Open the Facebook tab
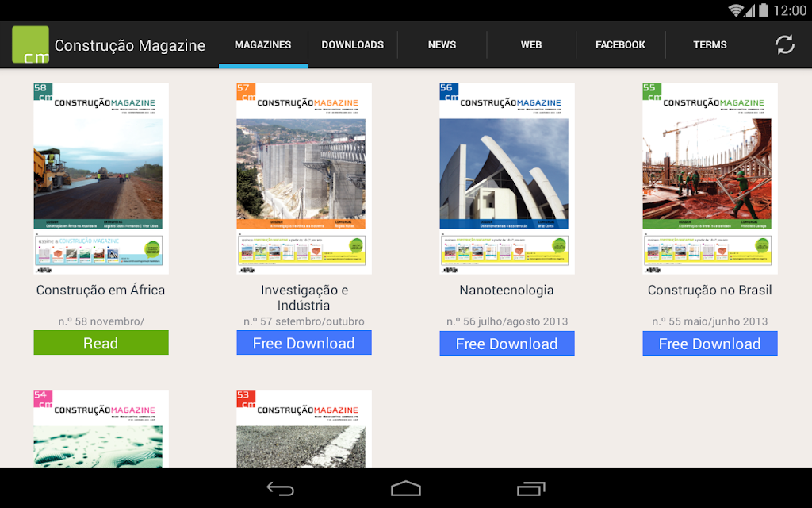 pos(620,45)
